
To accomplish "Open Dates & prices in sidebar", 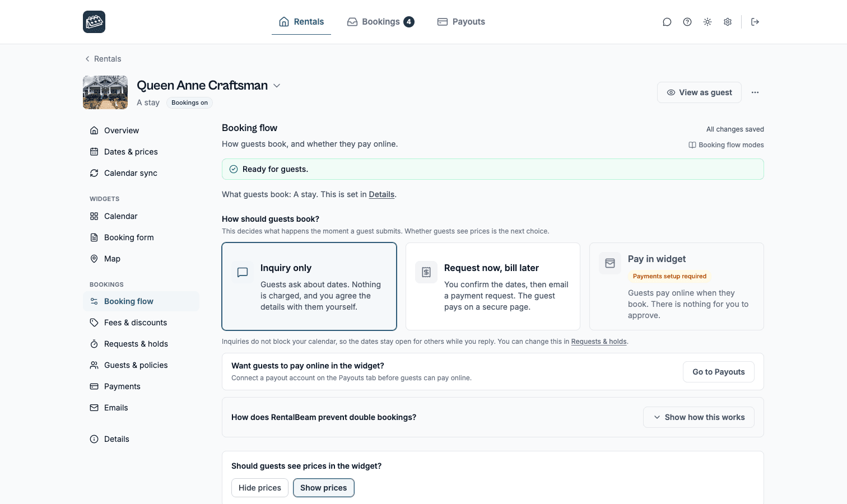I will tap(141, 152).
